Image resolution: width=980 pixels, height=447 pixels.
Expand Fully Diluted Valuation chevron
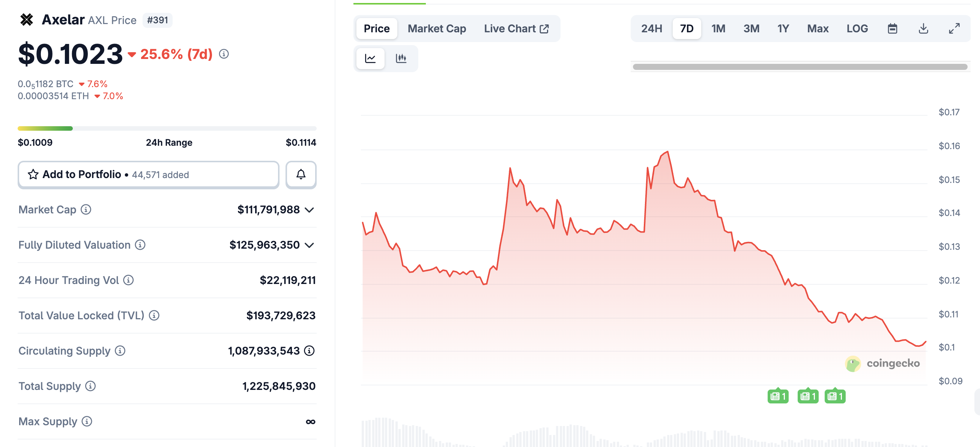(x=310, y=245)
